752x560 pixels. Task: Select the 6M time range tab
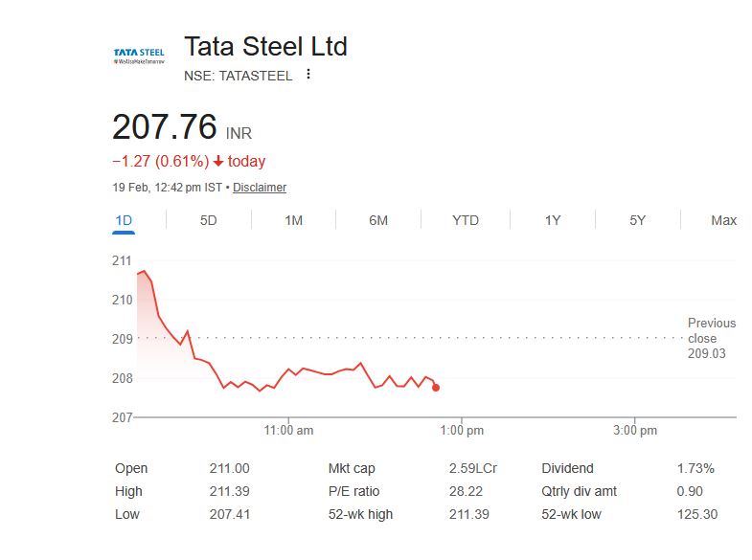point(378,220)
